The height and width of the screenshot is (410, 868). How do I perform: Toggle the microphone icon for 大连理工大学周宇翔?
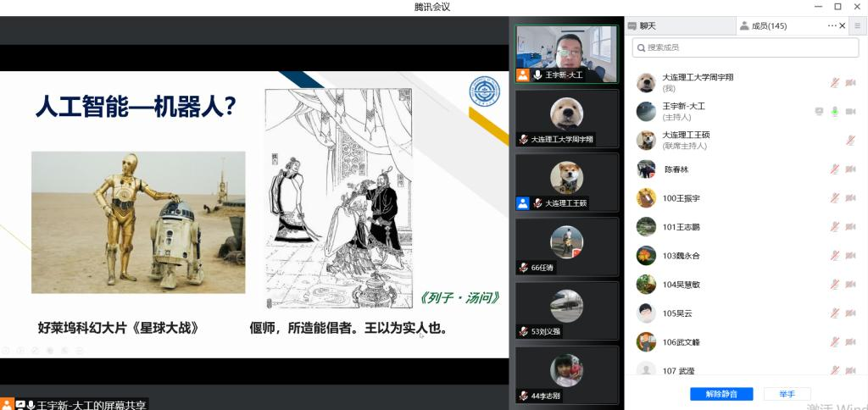coord(834,82)
